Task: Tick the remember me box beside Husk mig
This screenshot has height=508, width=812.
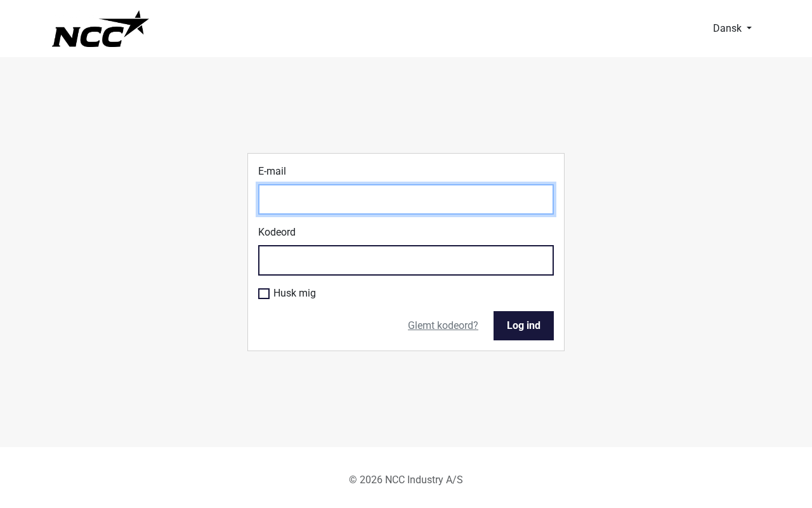Action: 264,293
